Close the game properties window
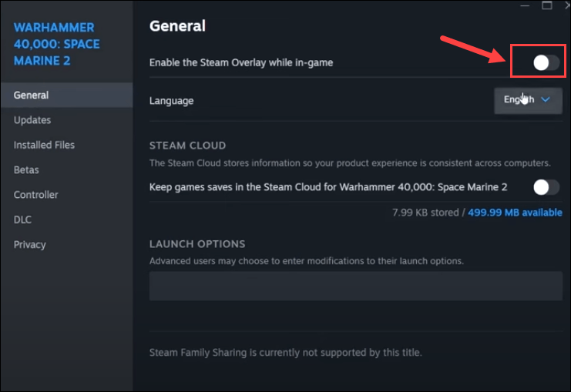The image size is (571, 392). (x=566, y=5)
